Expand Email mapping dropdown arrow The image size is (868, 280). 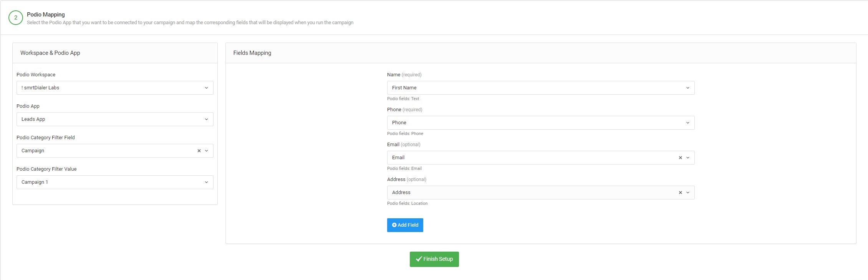(688, 158)
